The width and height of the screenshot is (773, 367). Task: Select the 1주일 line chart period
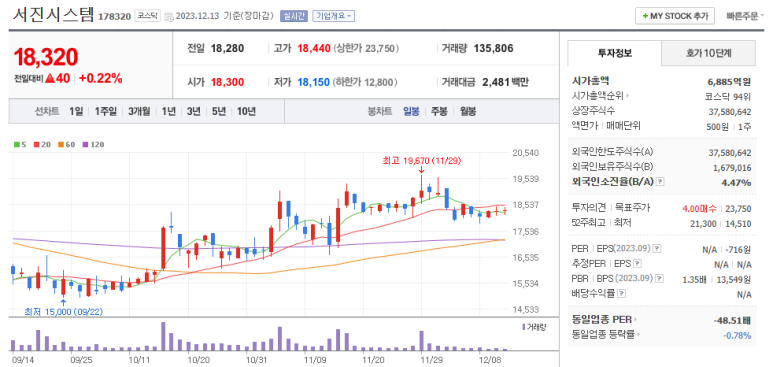105,111
